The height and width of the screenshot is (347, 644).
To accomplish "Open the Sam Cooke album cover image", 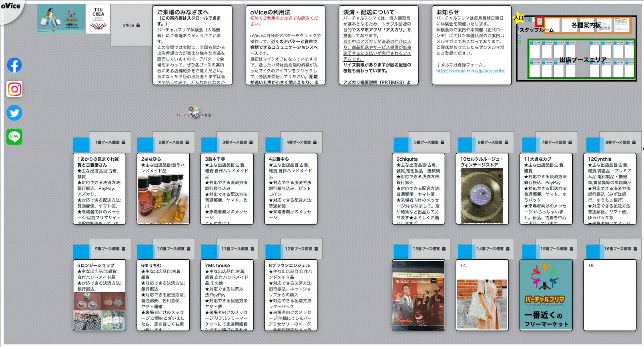I will 418,296.
